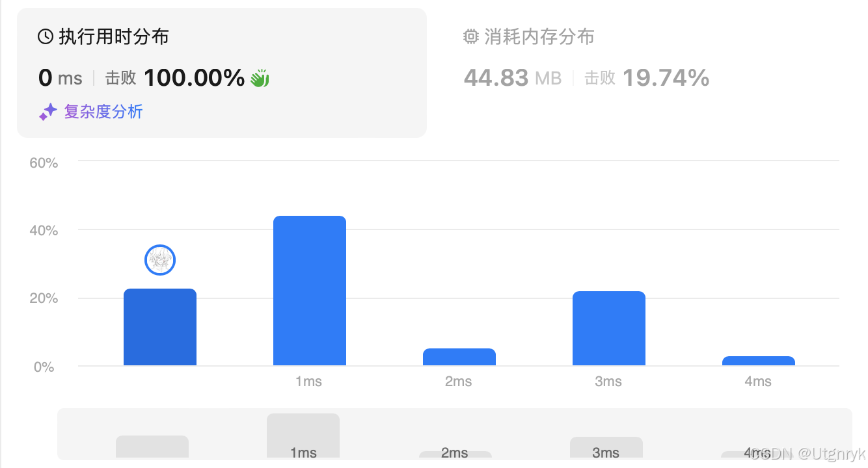Click the short bar at 2ms
868x468 pixels.
tap(459, 357)
